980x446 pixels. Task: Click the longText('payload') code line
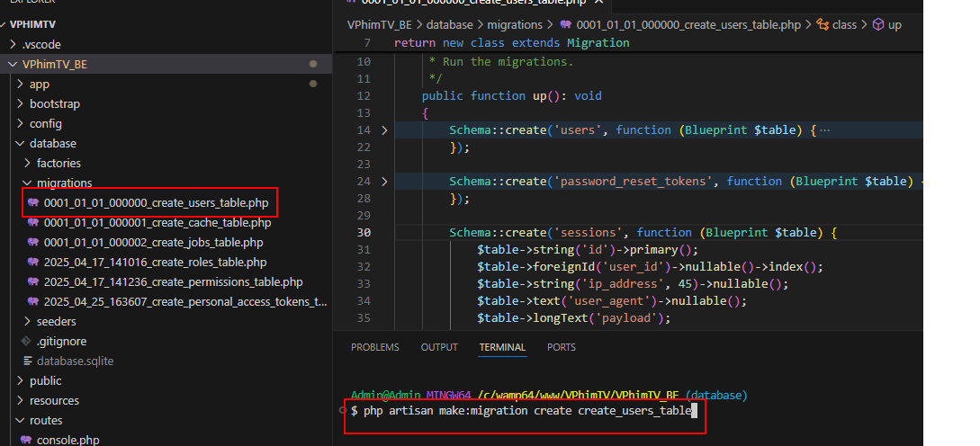573,318
